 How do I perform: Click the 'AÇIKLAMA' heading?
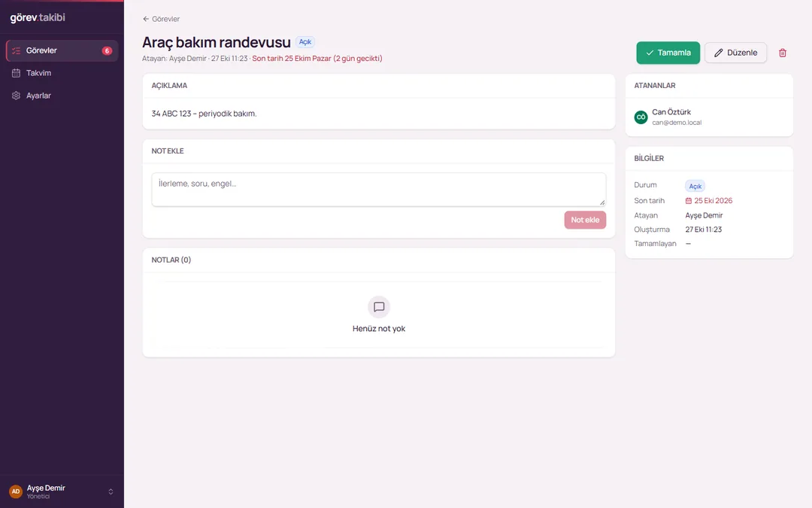tap(169, 86)
